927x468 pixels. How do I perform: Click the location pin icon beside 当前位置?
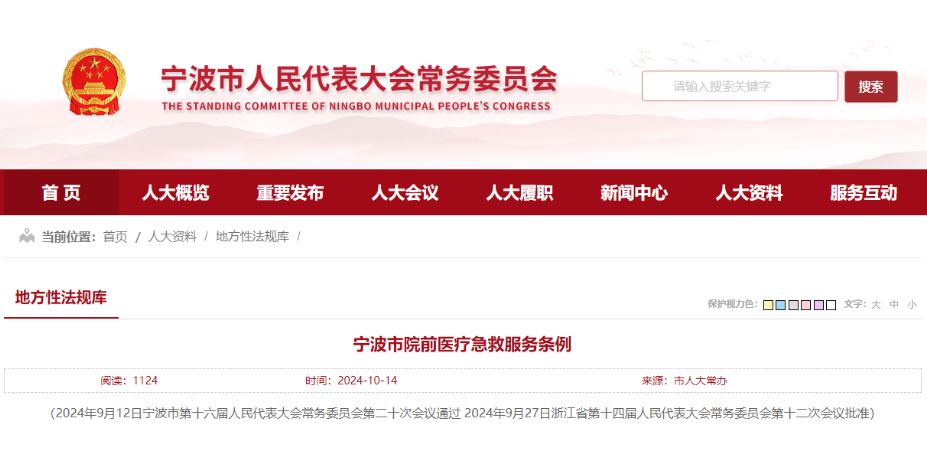pyautogui.click(x=27, y=237)
